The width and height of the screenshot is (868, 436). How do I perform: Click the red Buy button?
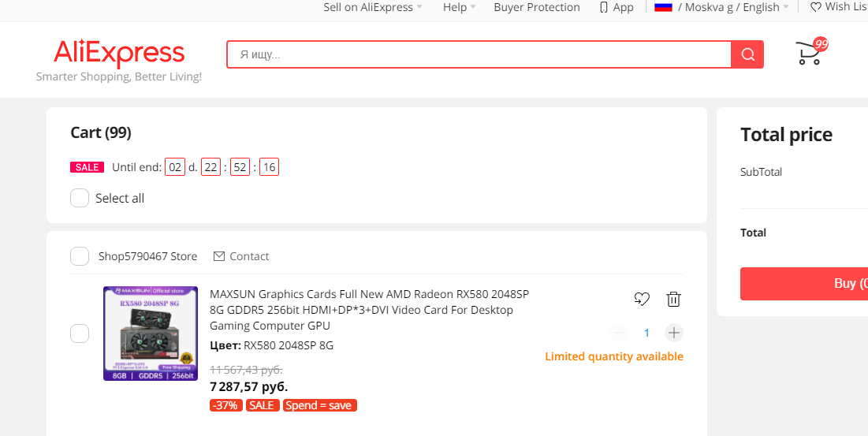(804, 283)
